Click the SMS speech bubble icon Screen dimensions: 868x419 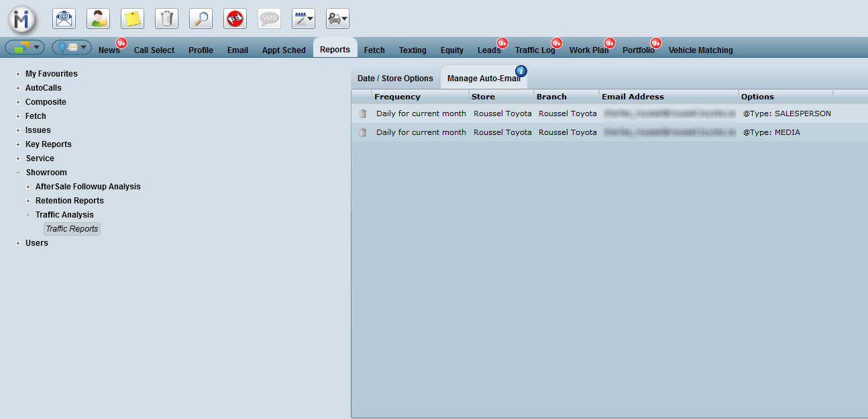(270, 19)
